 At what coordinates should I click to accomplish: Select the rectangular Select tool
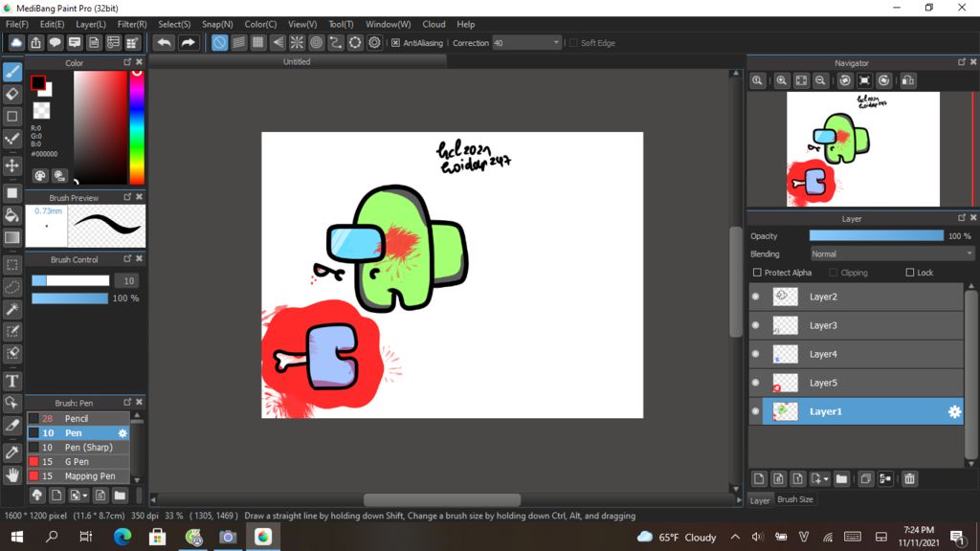[x=11, y=264]
